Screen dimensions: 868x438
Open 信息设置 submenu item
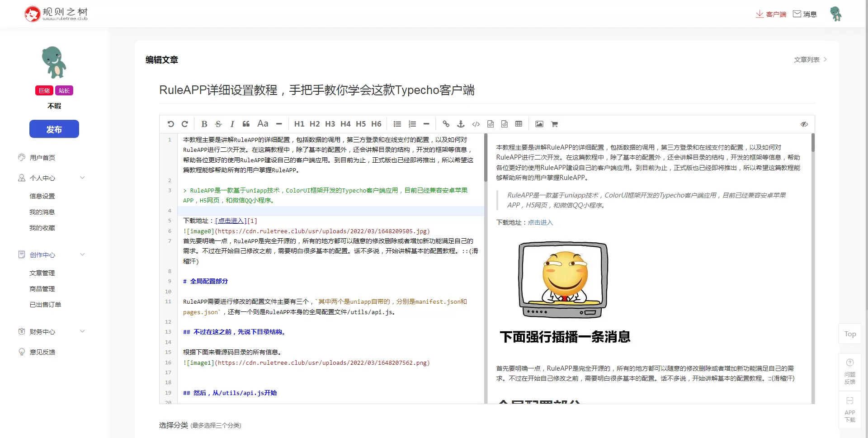click(42, 196)
